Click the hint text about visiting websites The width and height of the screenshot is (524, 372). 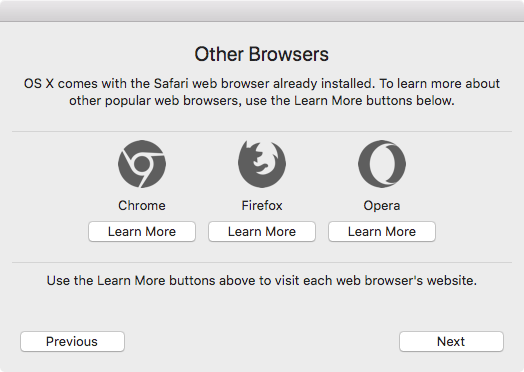[x=262, y=280]
